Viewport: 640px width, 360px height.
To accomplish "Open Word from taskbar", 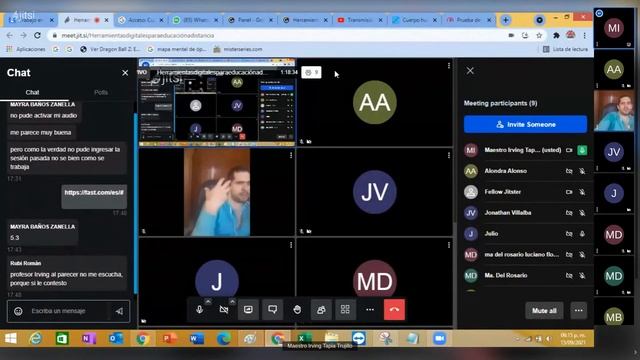I will coord(197,338).
